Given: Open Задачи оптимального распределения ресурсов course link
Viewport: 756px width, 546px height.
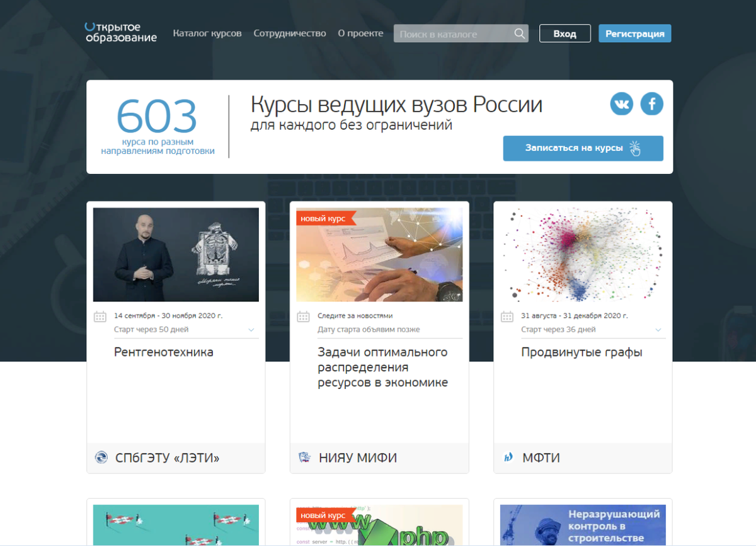Looking at the screenshot, I should 383,367.
